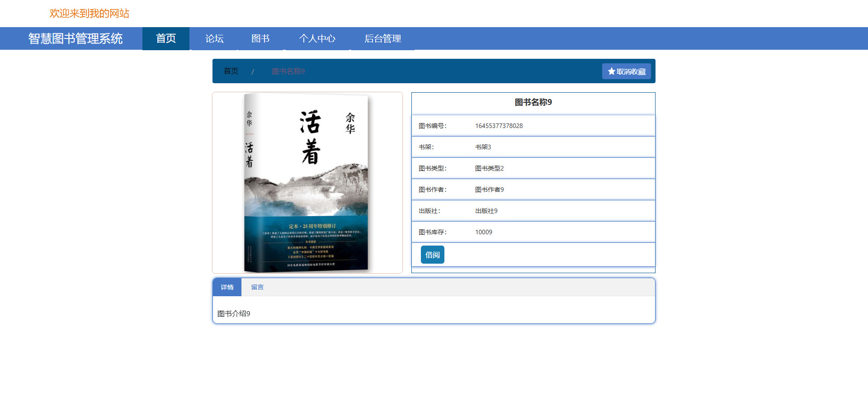The image size is (868, 412).
Task: Click the 图书名称9 breadcrumb item
Action: tap(288, 71)
